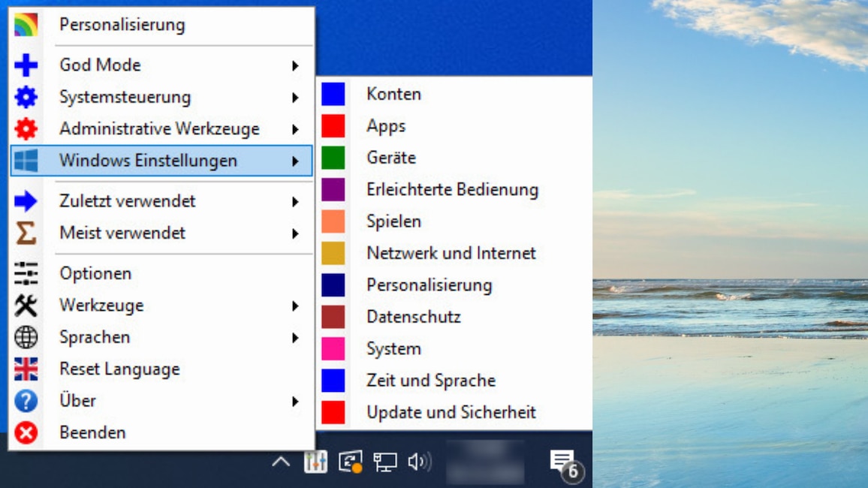The image size is (868, 488).
Task: Click the question mark Über icon
Action: tap(26, 401)
